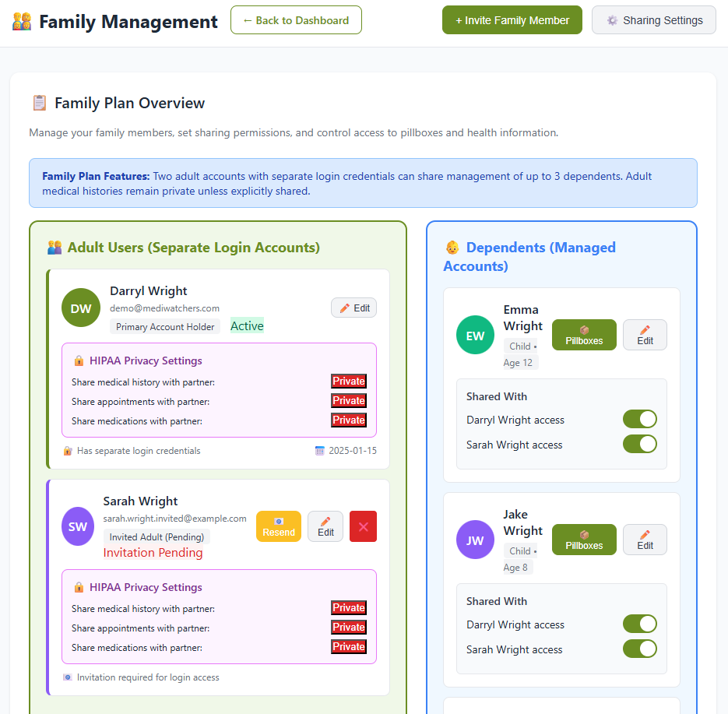The image size is (728, 714).
Task: Disable Sarah Wright's access to Emma Wright
Action: tap(639, 444)
